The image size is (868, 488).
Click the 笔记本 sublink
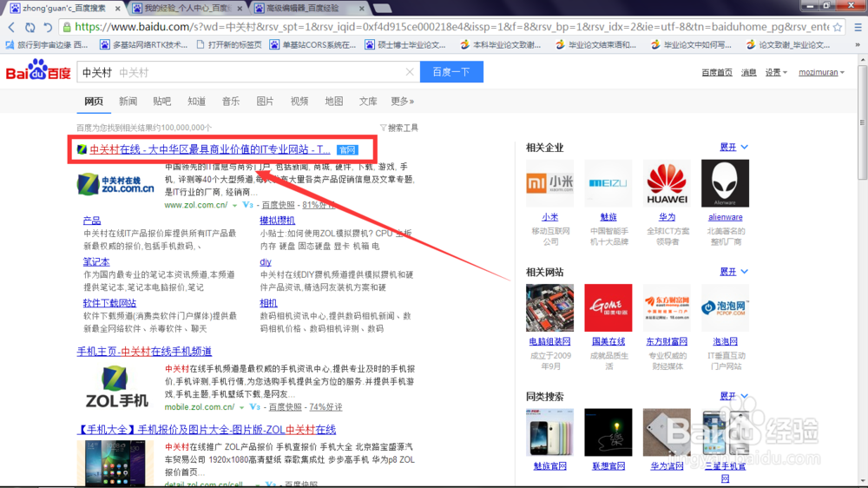pyautogui.click(x=96, y=262)
